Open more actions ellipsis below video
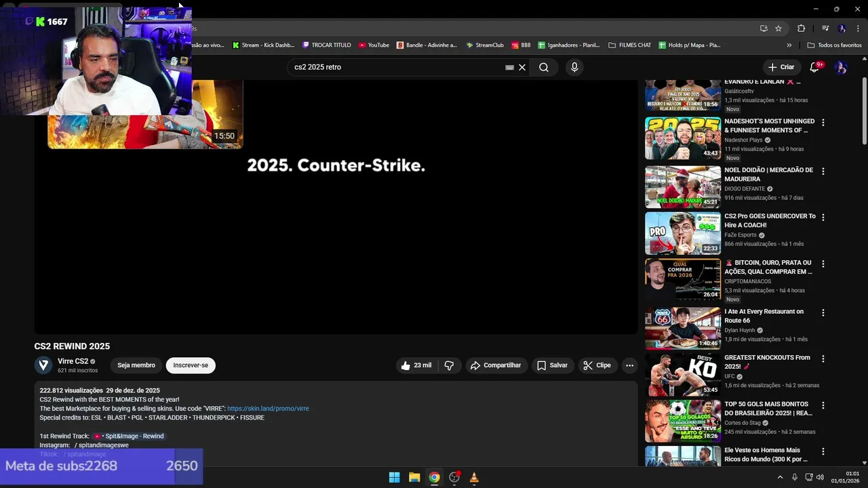Image resolution: width=868 pixels, height=488 pixels. point(629,365)
